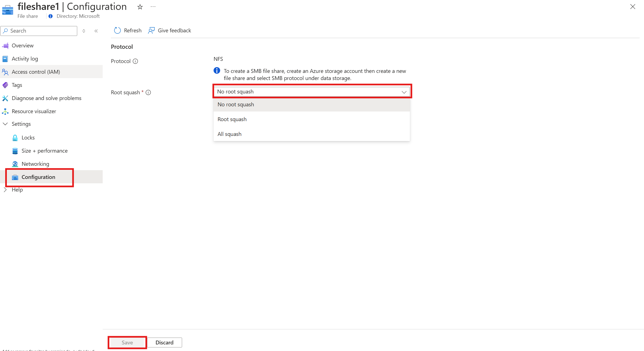This screenshot has height=351, width=644.
Task: Open Locks settings
Action: pos(28,137)
